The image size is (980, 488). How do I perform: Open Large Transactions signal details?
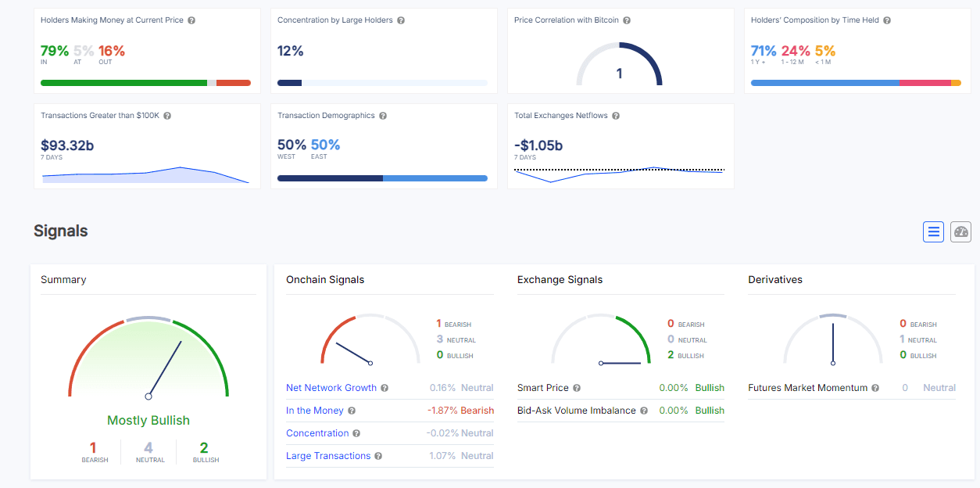328,456
